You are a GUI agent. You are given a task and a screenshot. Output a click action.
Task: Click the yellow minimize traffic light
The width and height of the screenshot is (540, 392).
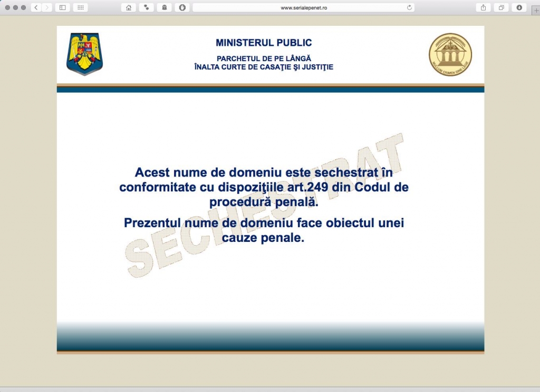pos(15,7)
